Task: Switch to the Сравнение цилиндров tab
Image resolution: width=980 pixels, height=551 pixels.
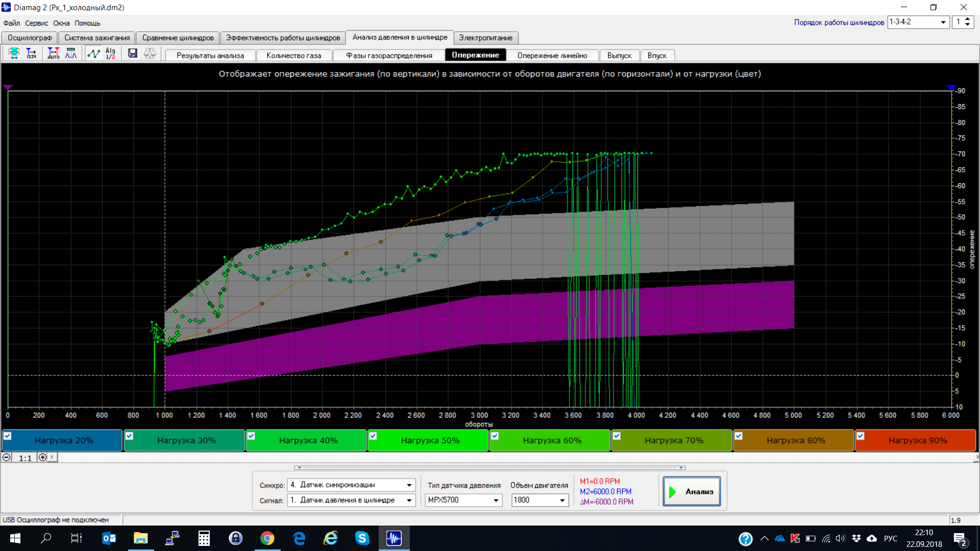Action: [178, 38]
